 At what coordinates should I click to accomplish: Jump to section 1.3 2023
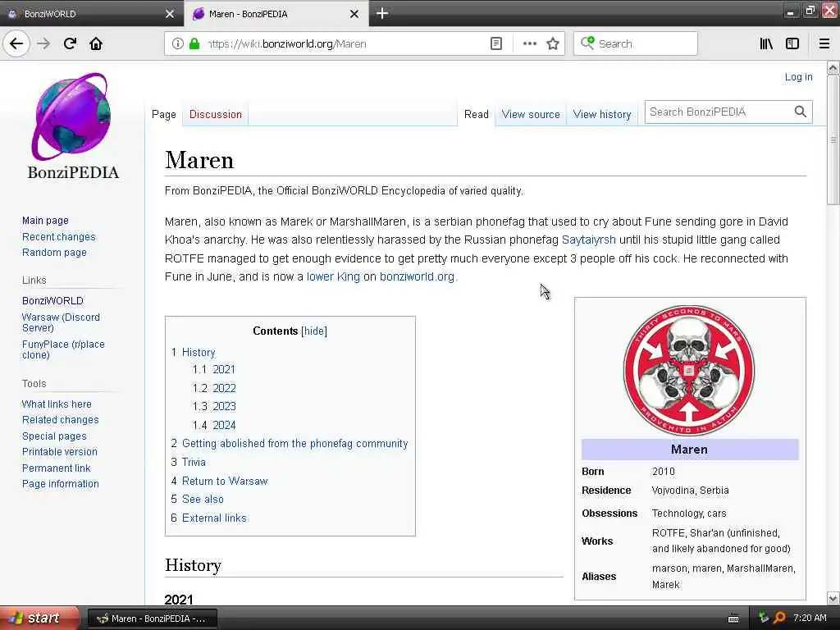(214, 406)
